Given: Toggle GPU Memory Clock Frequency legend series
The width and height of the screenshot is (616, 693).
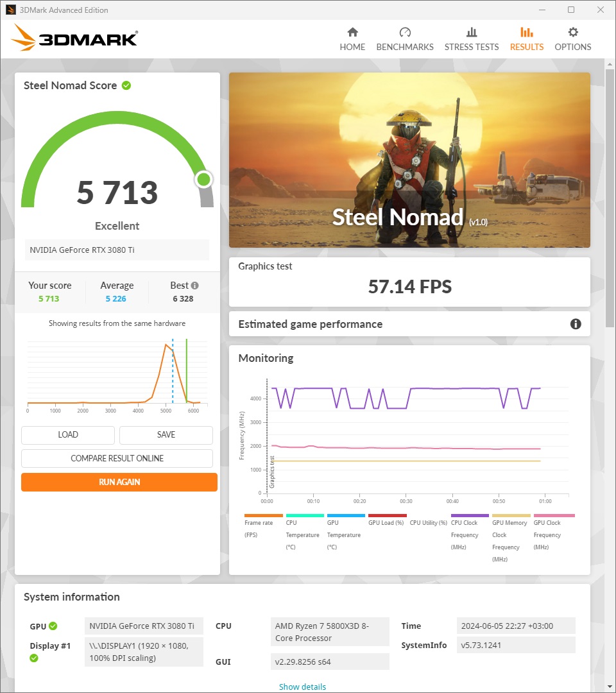Looking at the screenshot, I should tap(511, 538).
